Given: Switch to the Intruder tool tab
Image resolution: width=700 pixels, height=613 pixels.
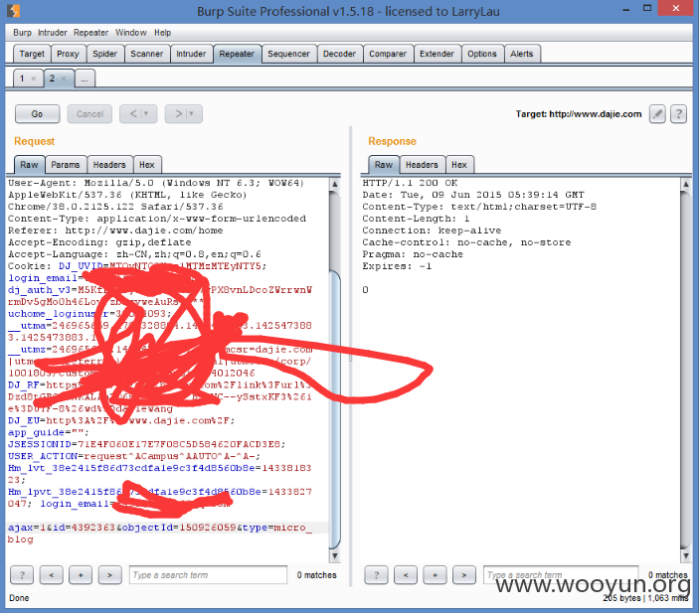Looking at the screenshot, I should (x=191, y=54).
